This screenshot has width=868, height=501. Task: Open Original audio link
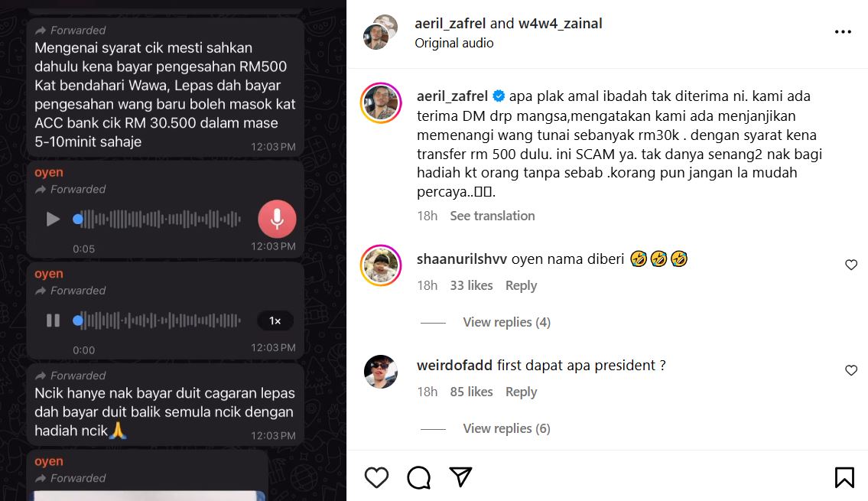tap(454, 43)
